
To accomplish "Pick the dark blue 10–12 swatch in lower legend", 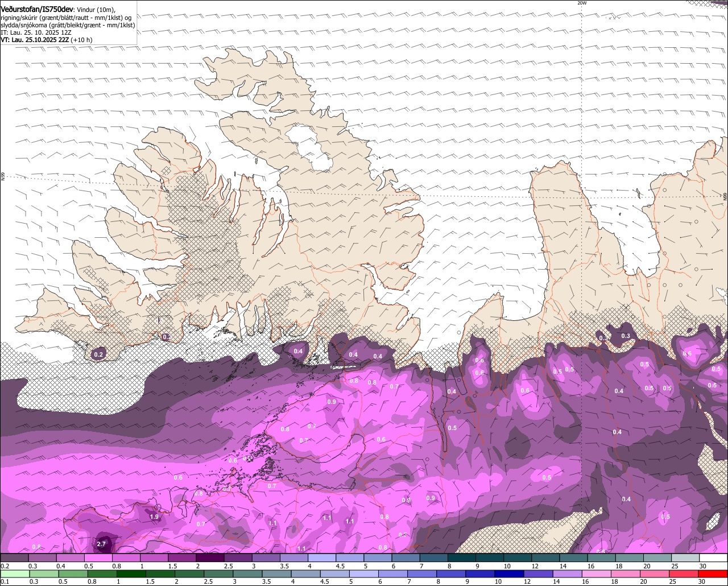I will 509,573.
